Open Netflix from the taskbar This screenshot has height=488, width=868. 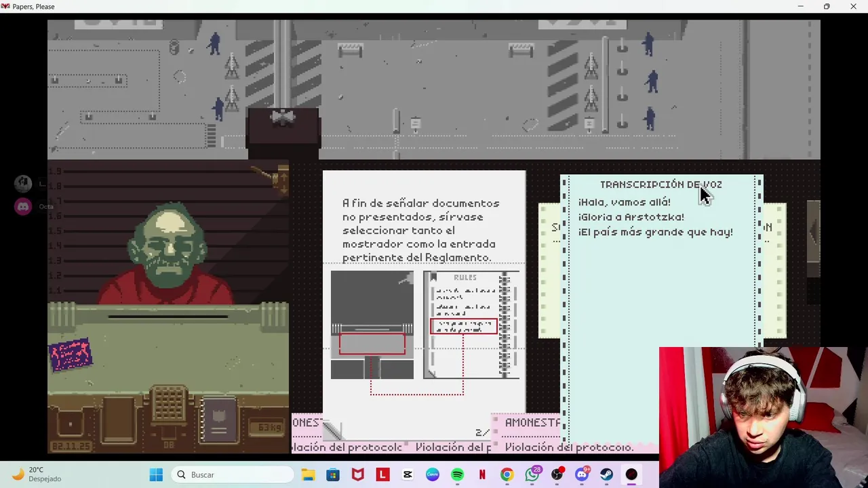(x=482, y=474)
